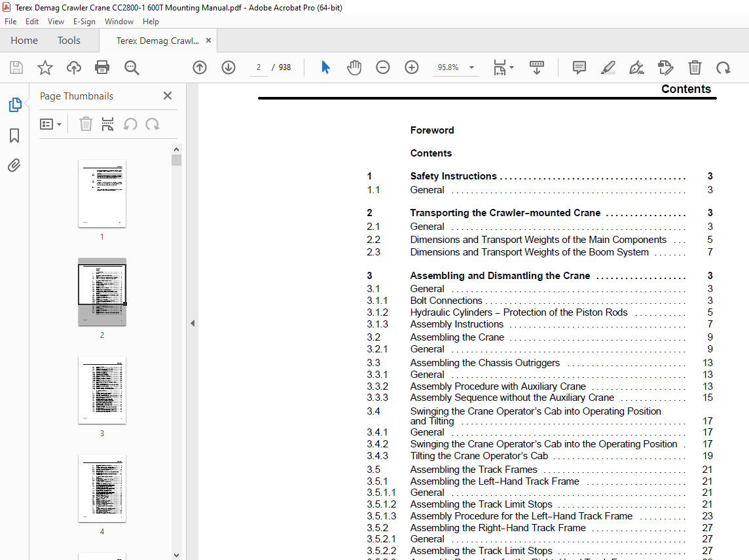Click the cloud upload share icon
This screenshot has width=749, height=560.
73,67
